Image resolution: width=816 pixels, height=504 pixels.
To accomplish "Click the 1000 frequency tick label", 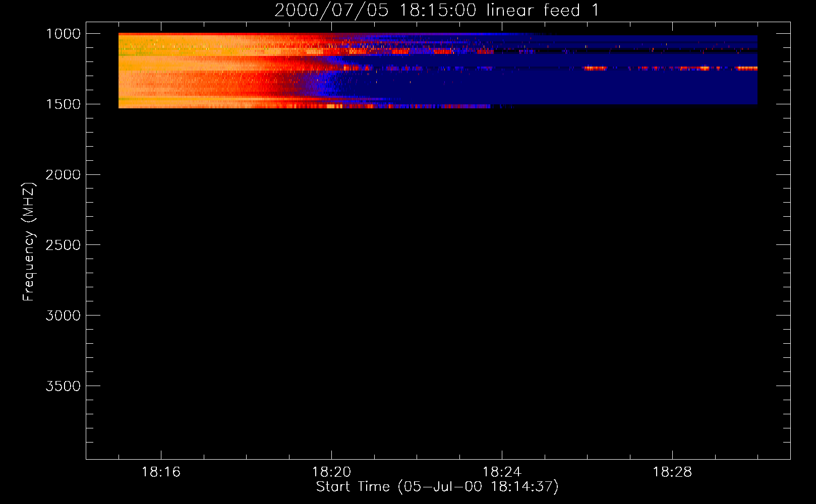I will (63, 34).
